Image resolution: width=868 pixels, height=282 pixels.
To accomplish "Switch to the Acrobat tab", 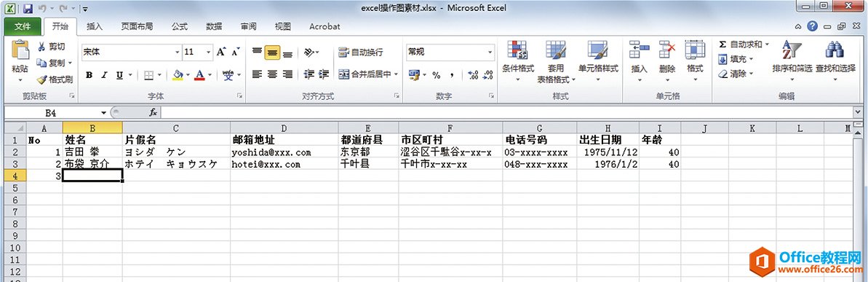I will (324, 26).
